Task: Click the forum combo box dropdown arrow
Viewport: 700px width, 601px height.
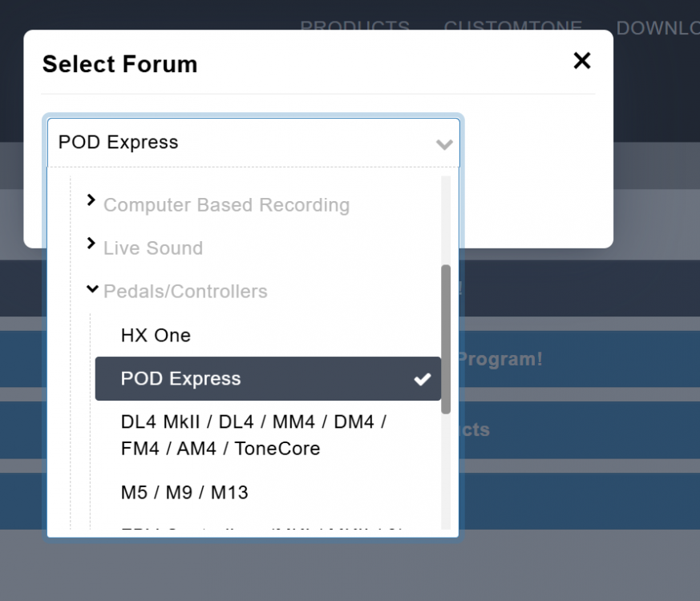Action: pos(443,144)
